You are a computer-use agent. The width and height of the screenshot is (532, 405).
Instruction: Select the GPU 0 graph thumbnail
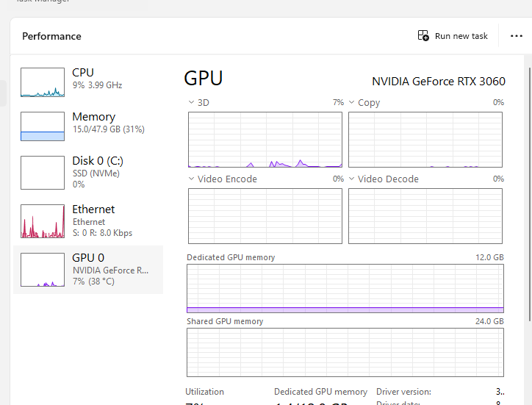(x=43, y=270)
